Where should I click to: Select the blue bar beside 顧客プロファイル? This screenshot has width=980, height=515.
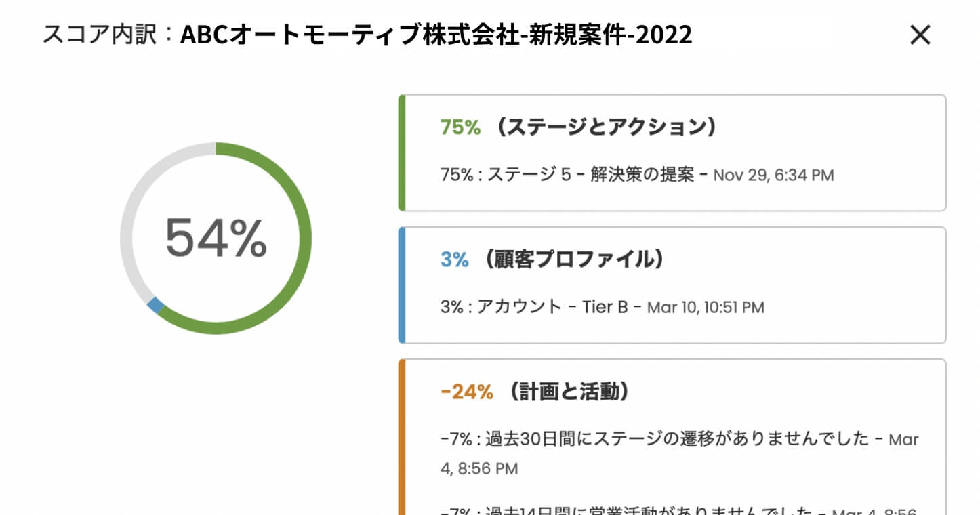(401, 284)
